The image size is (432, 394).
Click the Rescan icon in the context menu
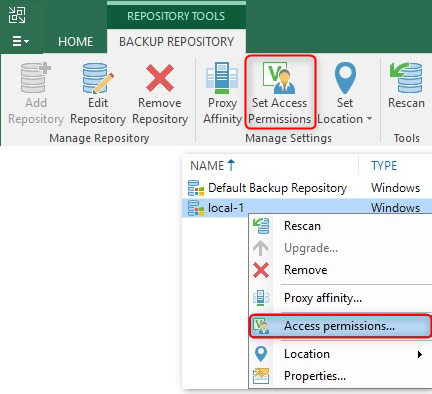click(x=261, y=226)
